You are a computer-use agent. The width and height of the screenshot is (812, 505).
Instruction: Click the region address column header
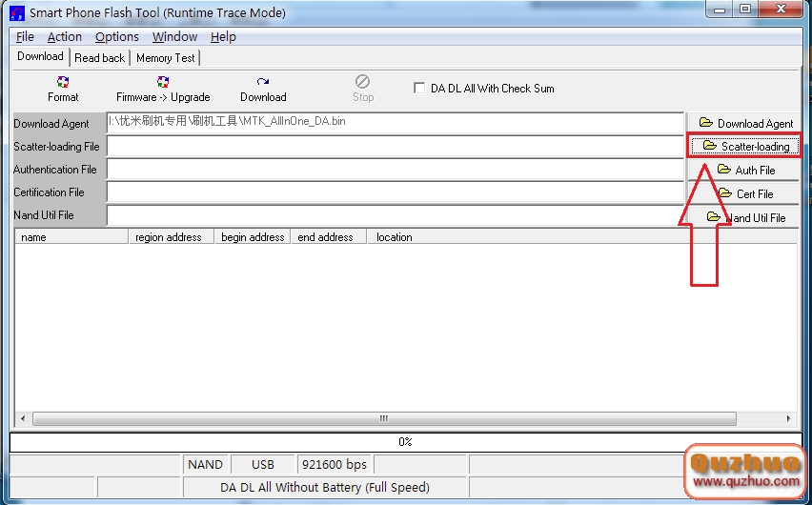coord(171,237)
